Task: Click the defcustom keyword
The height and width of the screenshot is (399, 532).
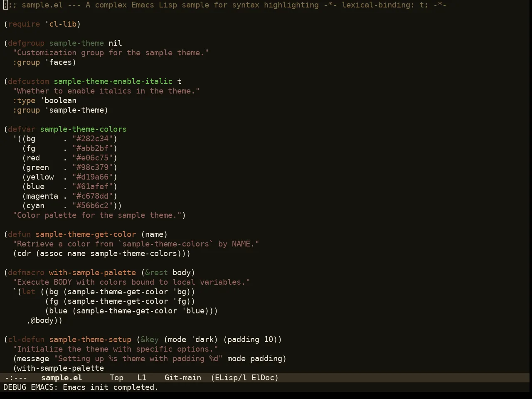Action: pos(29,81)
